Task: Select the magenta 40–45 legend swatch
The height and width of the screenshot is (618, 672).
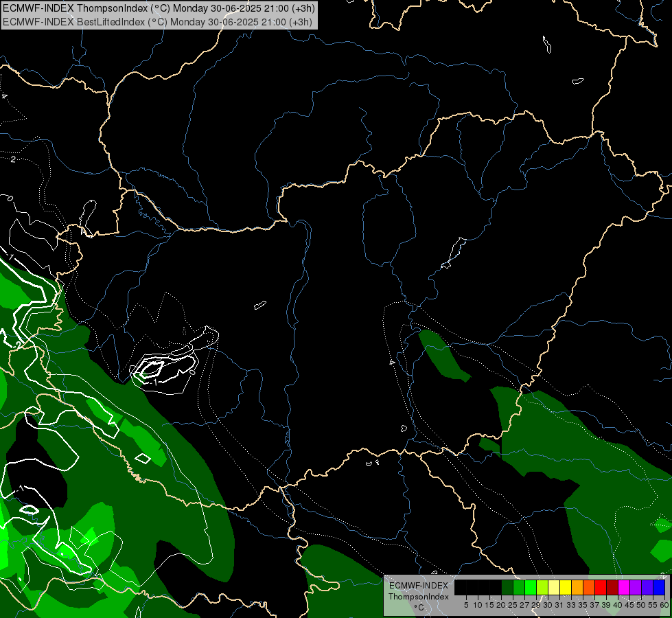Action: tap(624, 587)
